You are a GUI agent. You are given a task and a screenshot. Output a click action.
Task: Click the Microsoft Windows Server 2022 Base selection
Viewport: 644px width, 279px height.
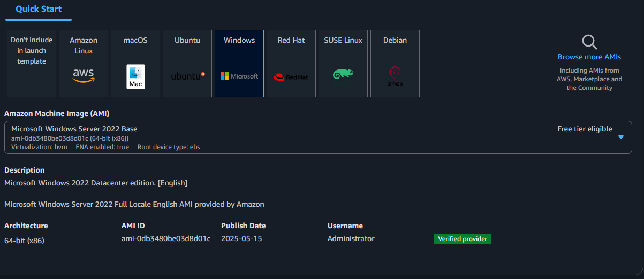(74, 129)
